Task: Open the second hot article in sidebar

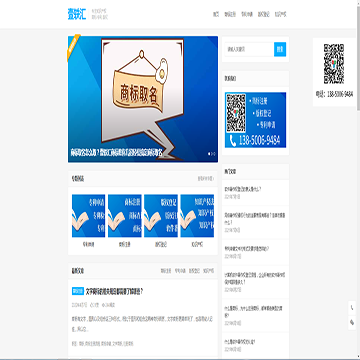Action: [x=255, y=218]
